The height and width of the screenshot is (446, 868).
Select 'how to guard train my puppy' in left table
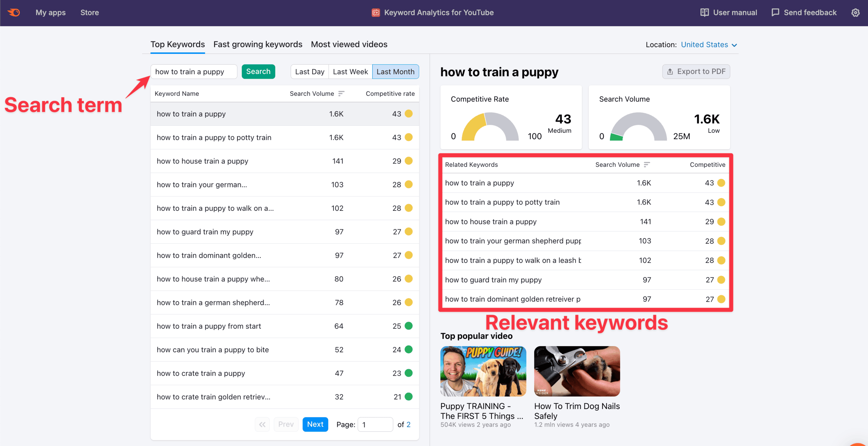tap(285, 232)
